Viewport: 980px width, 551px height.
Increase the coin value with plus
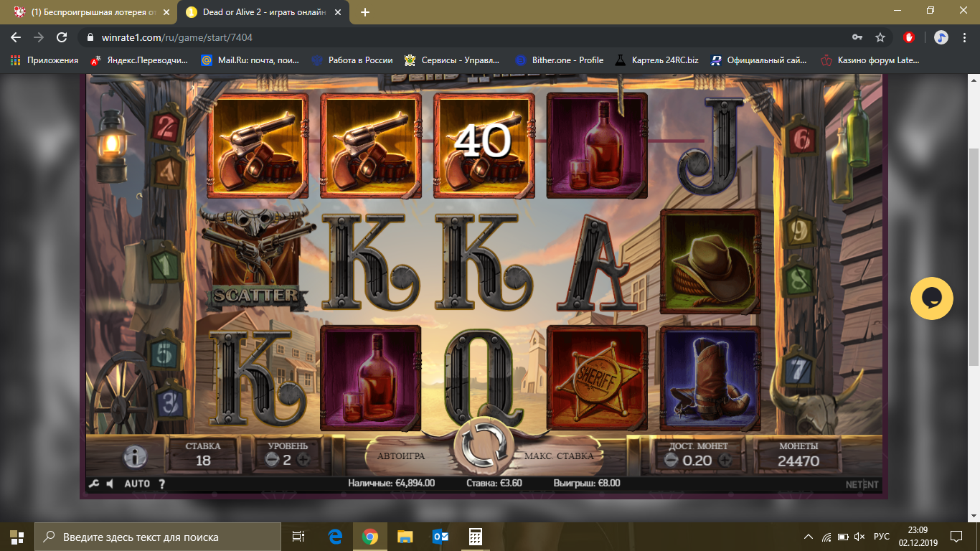click(x=726, y=460)
